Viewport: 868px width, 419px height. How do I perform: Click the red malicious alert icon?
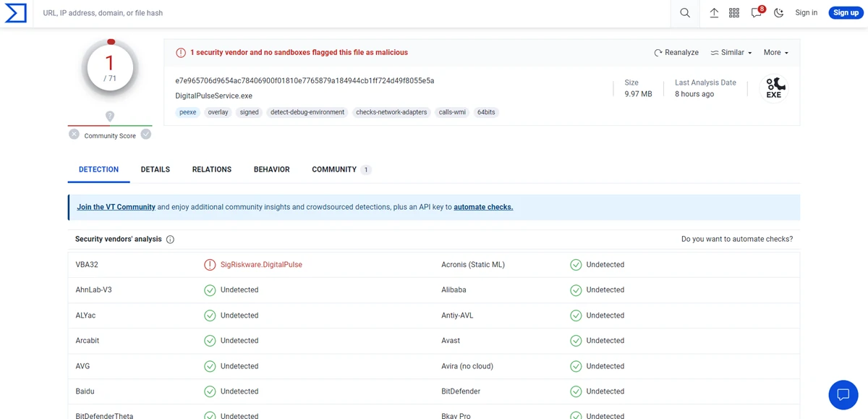(x=181, y=53)
